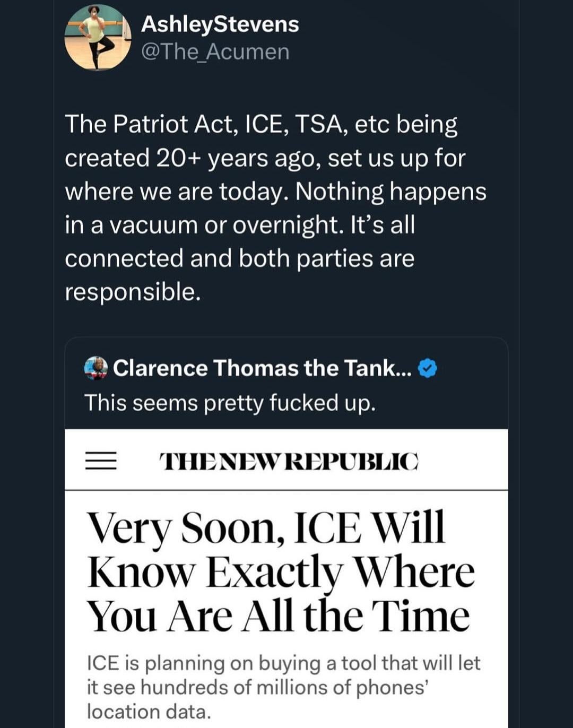Image resolution: width=573 pixels, height=728 pixels.
Task: Click the AshleyStevens display name
Action: (220, 24)
